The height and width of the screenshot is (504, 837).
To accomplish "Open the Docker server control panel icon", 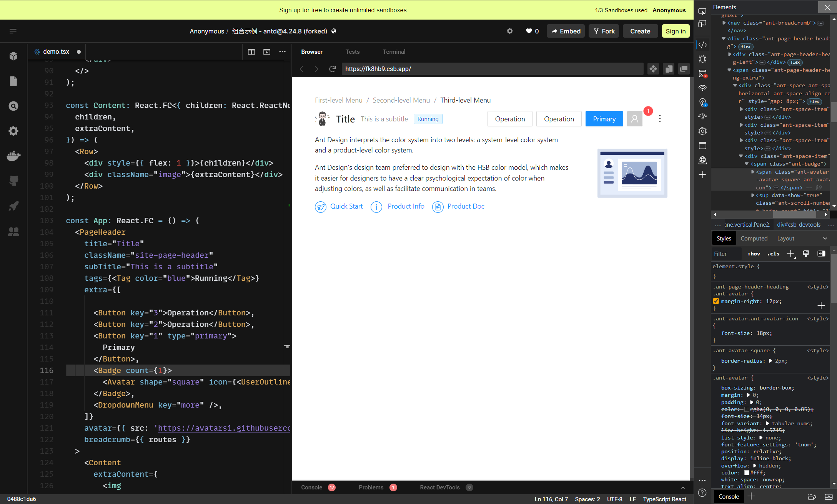I will click(13, 156).
